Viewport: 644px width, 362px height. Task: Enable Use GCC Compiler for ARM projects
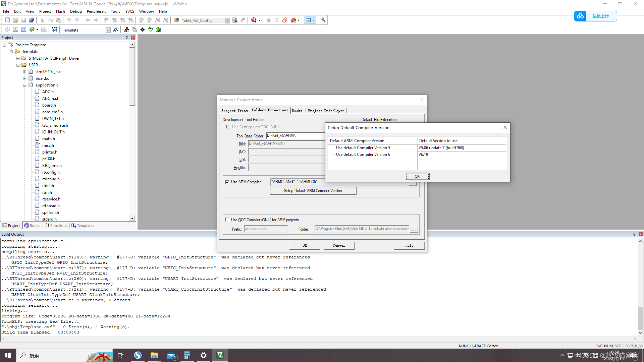[227, 220]
